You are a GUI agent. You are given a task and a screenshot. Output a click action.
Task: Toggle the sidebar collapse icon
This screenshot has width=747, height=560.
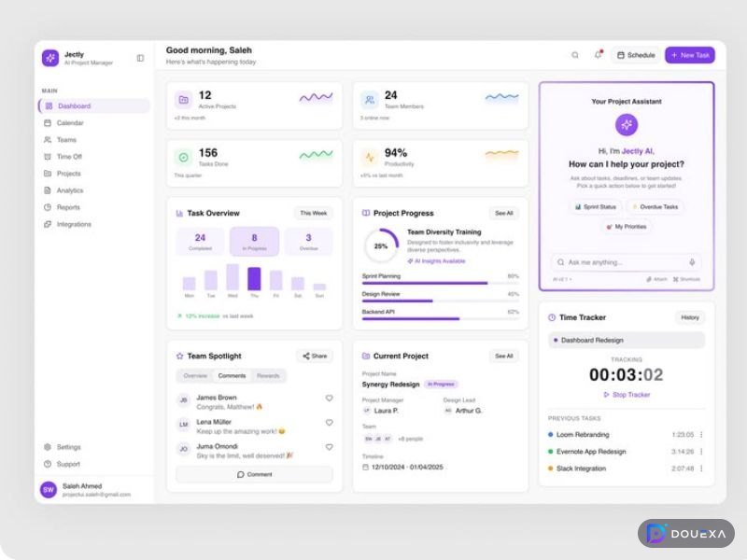point(140,58)
